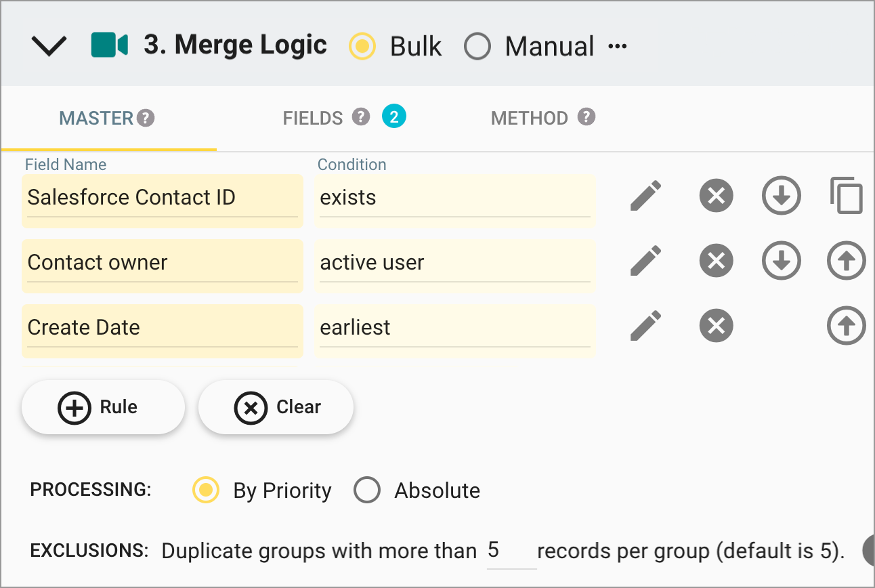Select the Bulk merge mode

[x=362, y=47]
